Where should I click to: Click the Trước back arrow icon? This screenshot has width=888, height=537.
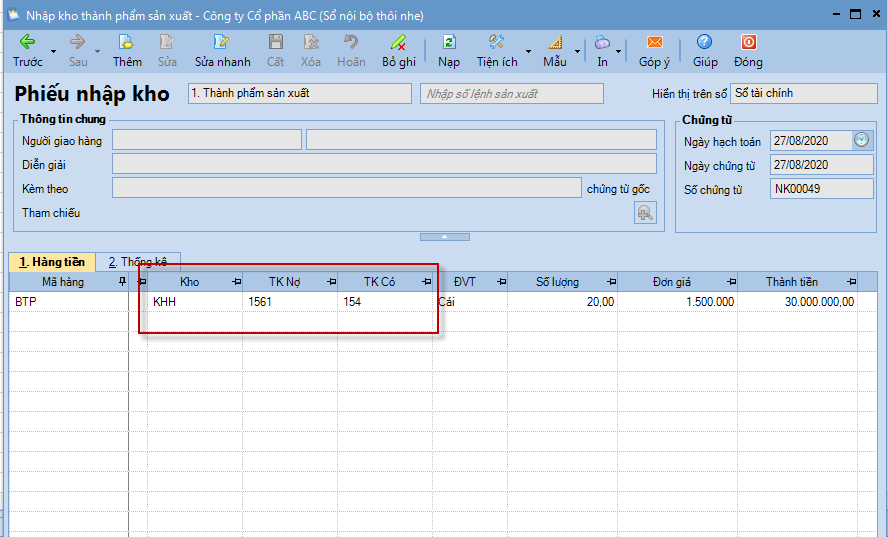(27, 42)
